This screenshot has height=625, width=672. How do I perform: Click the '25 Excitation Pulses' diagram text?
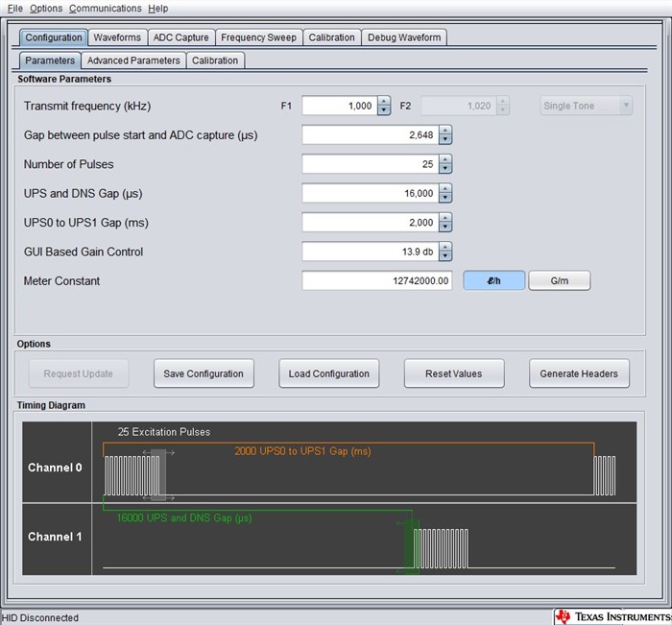(x=164, y=432)
